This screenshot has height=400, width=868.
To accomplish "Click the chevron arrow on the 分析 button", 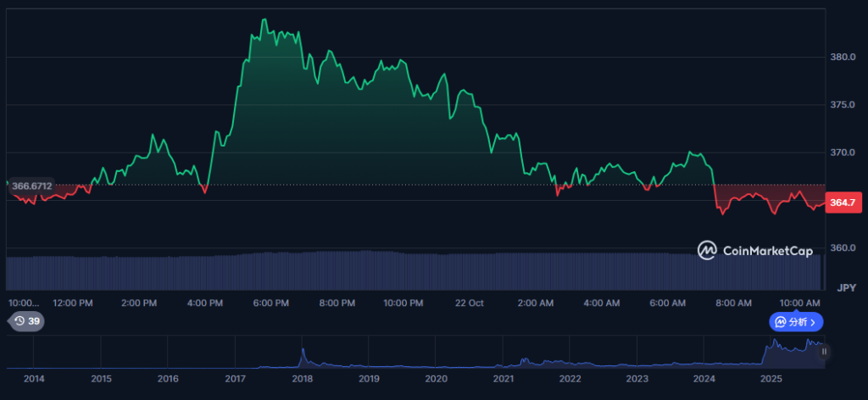I will pyautogui.click(x=813, y=322).
